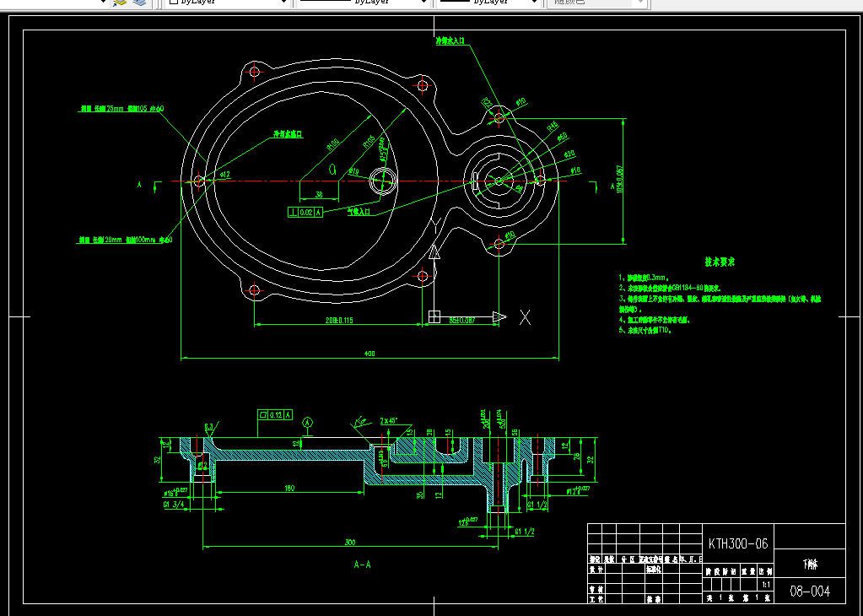
Task: Select technical requirement line 5 mentioning IT10
Action: tap(645, 330)
